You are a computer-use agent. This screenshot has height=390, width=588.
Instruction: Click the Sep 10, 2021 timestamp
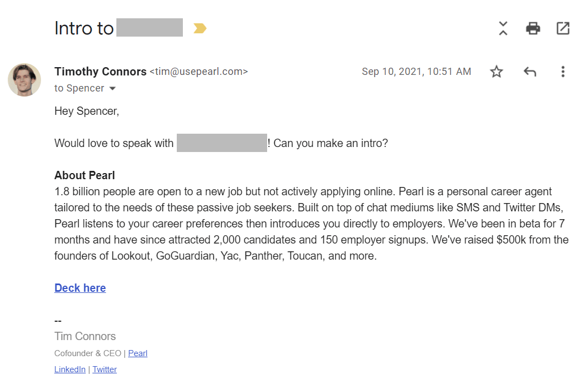coord(416,72)
